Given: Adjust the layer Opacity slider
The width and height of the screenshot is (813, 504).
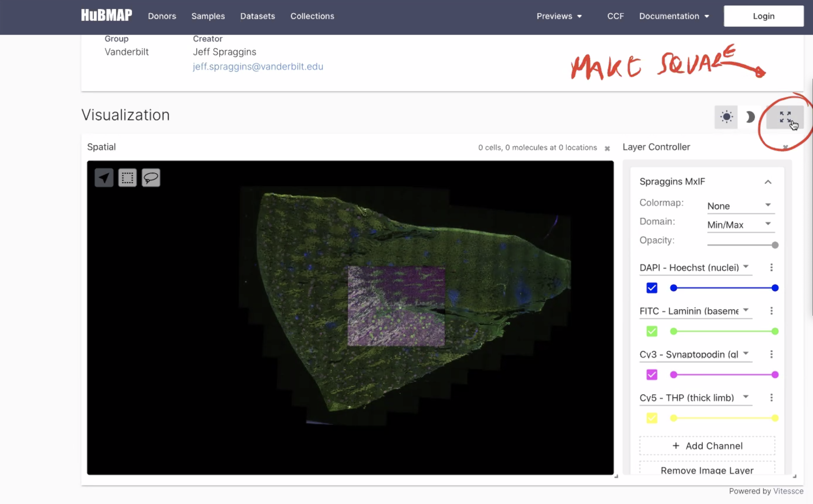Looking at the screenshot, I should [x=774, y=245].
